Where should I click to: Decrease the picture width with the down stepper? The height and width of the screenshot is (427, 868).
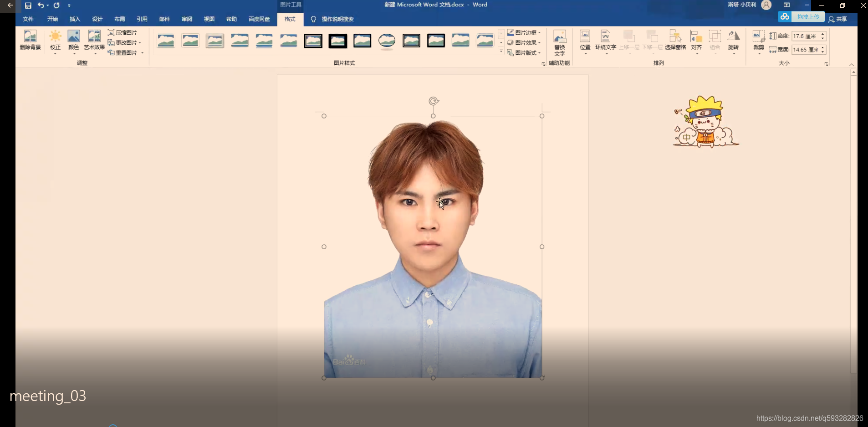[x=822, y=52]
